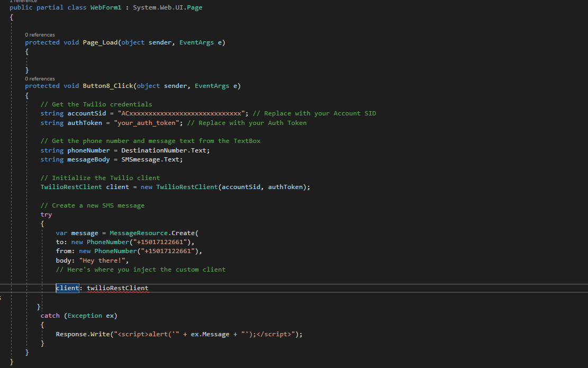Click the red-underlined twilioRestClient identifier
588x368 pixels.
[x=117, y=288]
